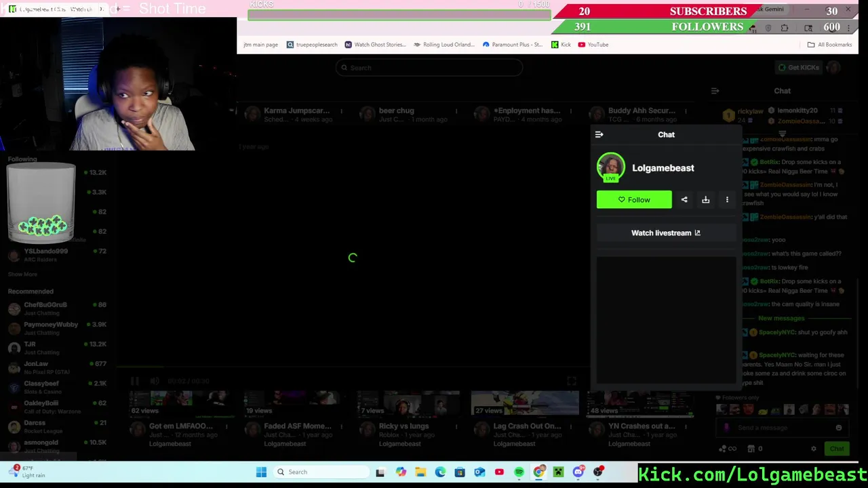Open Buddy Ahh Secur video options menu

(x=685, y=110)
